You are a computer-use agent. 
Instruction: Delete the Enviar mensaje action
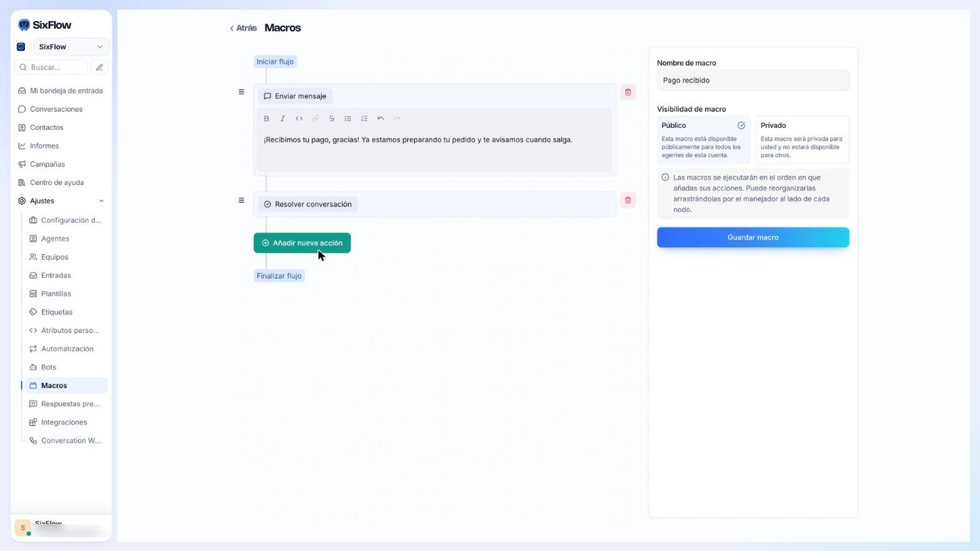tap(628, 92)
